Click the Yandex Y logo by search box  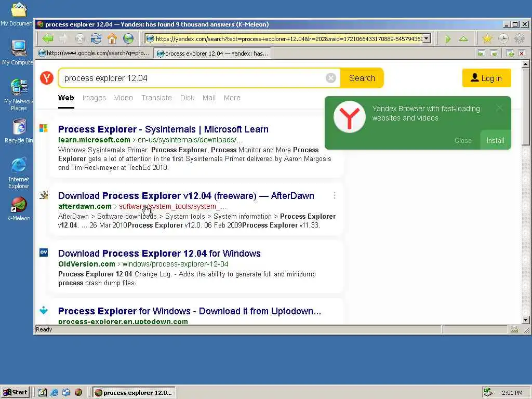coord(46,78)
